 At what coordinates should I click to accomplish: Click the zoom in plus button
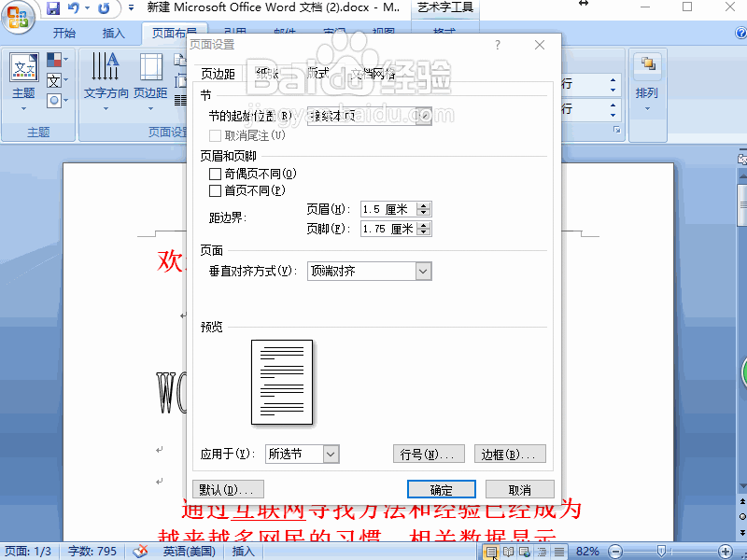tap(726, 552)
